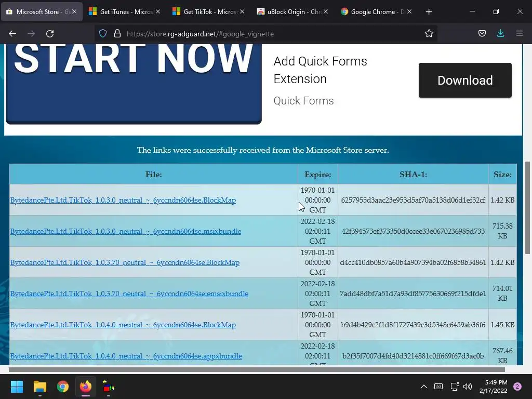Image resolution: width=532 pixels, height=399 pixels.
Task: Click the vertical page scrollbar
Action: click(x=527, y=208)
